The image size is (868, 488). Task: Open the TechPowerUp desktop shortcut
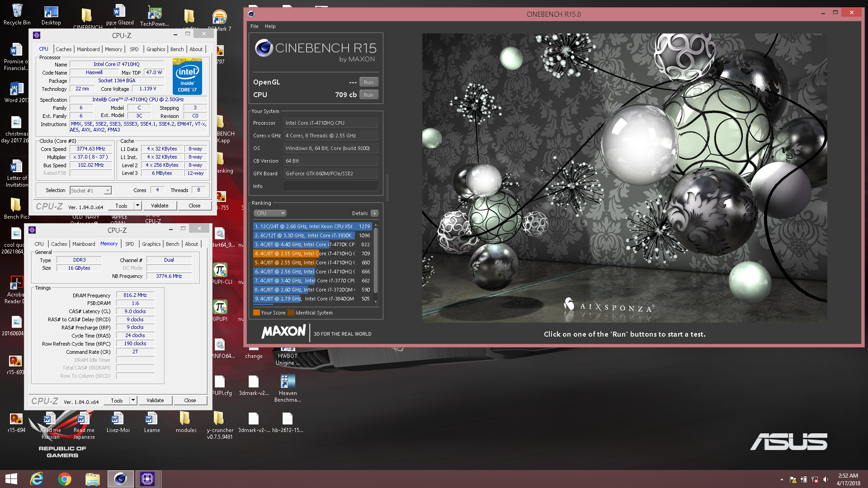155,16
